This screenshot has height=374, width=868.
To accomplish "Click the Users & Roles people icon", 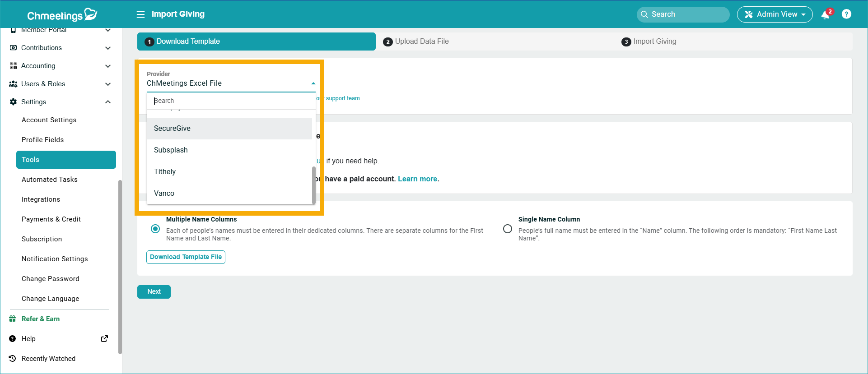I will click(x=13, y=84).
